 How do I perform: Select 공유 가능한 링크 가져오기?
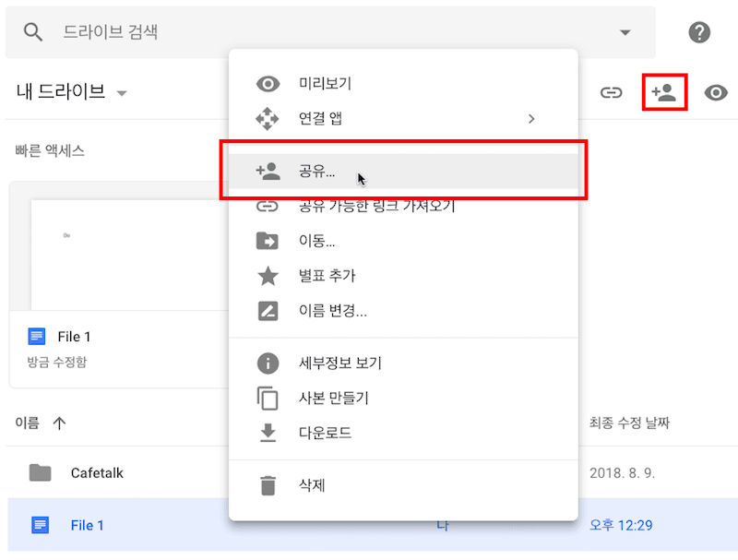403,206
